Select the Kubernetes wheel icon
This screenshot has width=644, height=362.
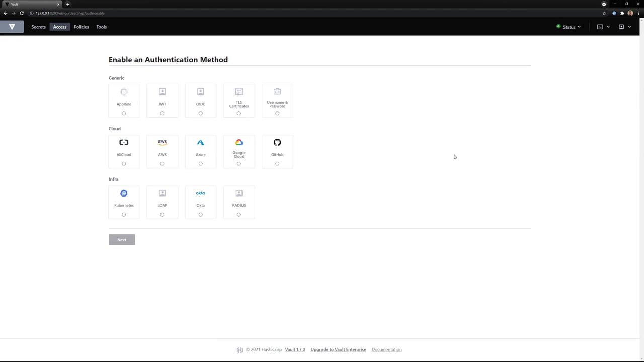pos(124,193)
